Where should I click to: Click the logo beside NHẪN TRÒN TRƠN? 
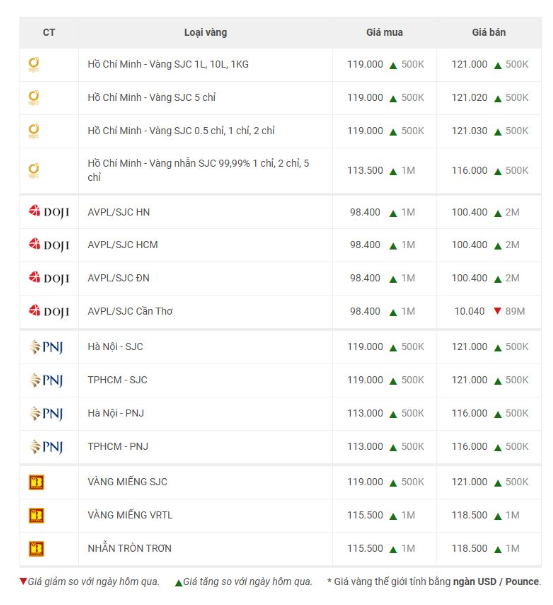pos(36,549)
